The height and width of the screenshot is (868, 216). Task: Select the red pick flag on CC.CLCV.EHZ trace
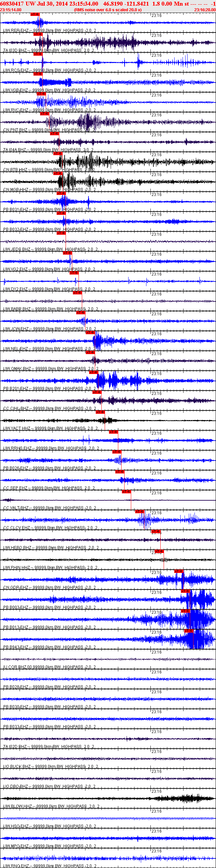139,511
